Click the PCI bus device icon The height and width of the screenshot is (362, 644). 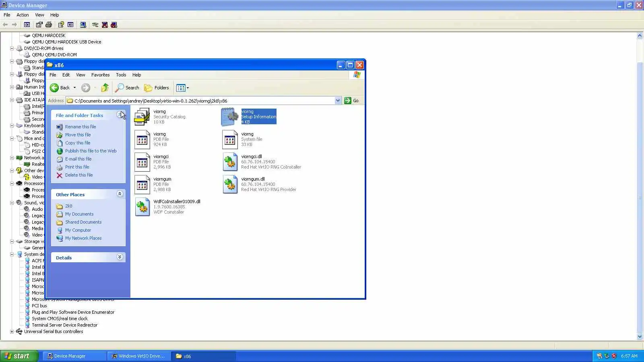pyautogui.click(x=27, y=306)
